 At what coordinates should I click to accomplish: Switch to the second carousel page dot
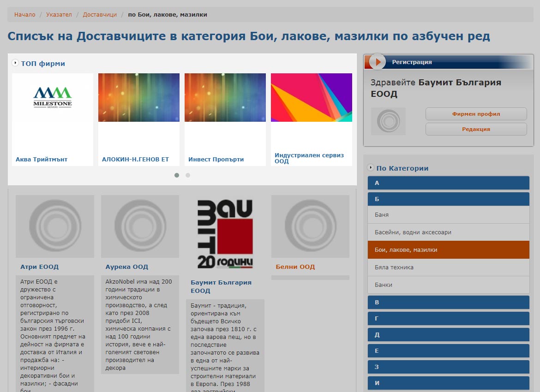point(188,175)
